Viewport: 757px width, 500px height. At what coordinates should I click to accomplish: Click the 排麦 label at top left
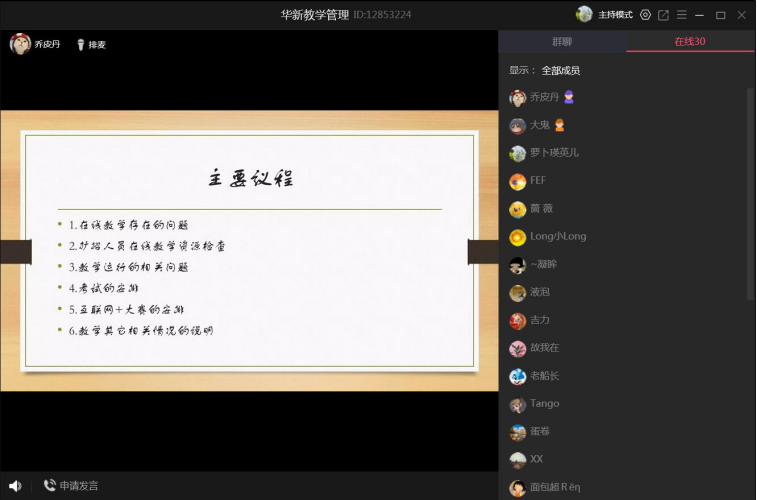[x=97, y=45]
